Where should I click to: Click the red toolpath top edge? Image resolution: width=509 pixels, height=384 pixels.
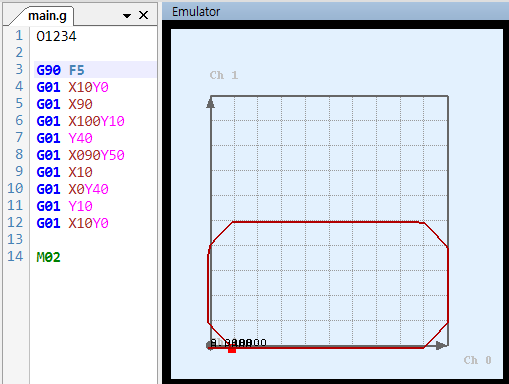tap(328, 222)
